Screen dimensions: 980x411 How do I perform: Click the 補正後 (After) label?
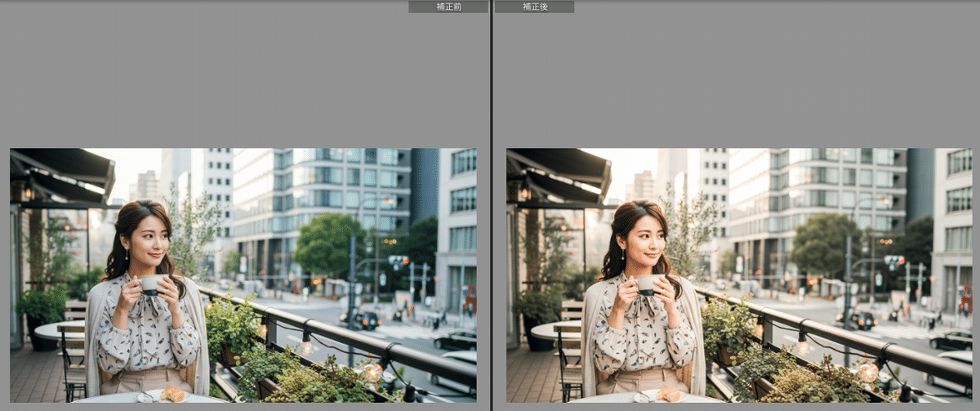point(534,7)
